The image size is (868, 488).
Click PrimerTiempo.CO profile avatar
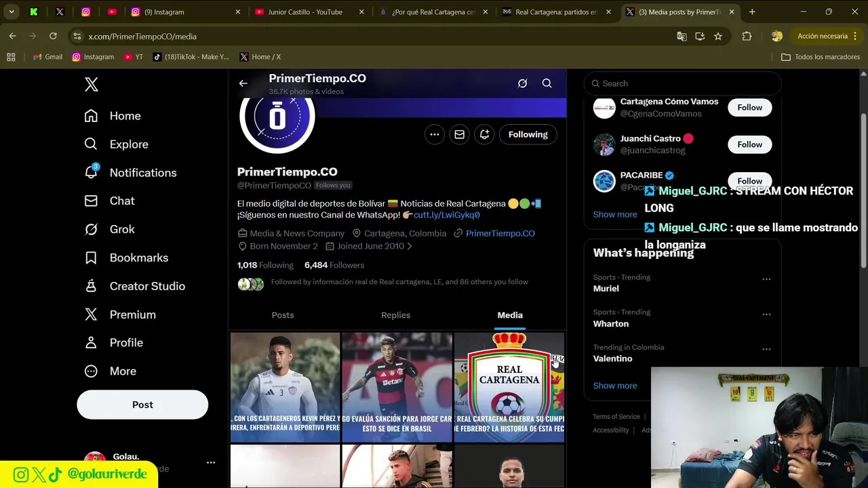[x=277, y=117]
